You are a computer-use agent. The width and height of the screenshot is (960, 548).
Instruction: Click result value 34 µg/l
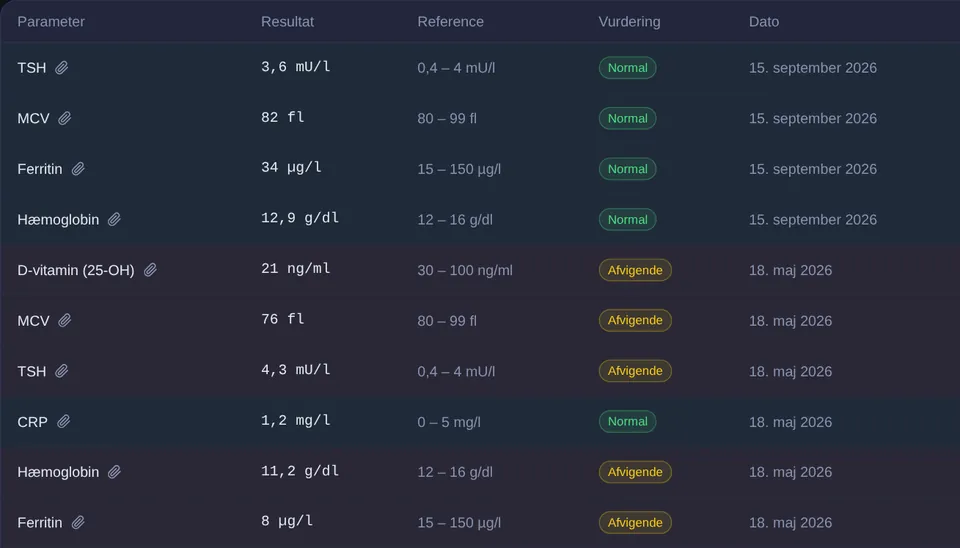click(291, 168)
